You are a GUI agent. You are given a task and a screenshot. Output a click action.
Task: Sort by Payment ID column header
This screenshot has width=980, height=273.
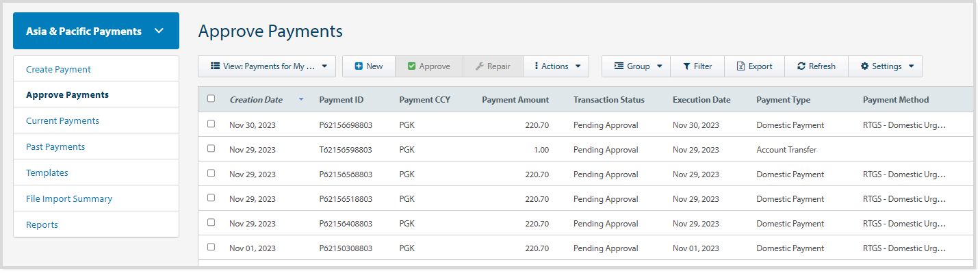(341, 100)
